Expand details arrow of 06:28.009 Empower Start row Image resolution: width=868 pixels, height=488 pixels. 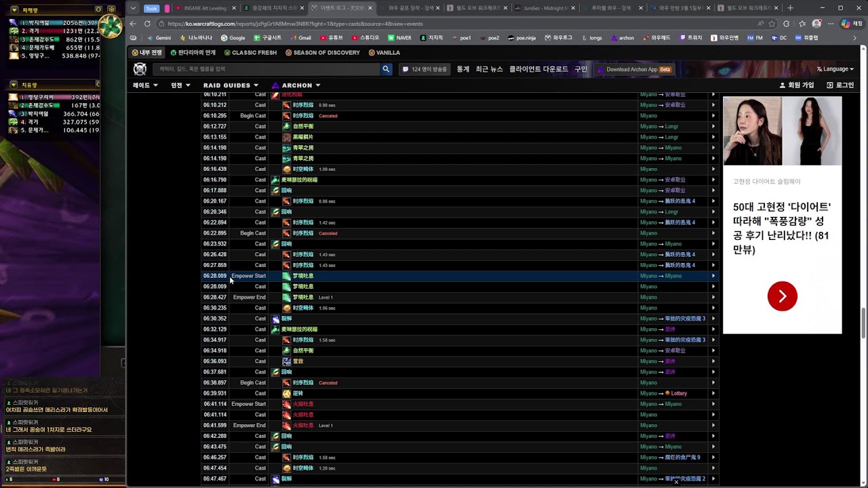click(713, 276)
